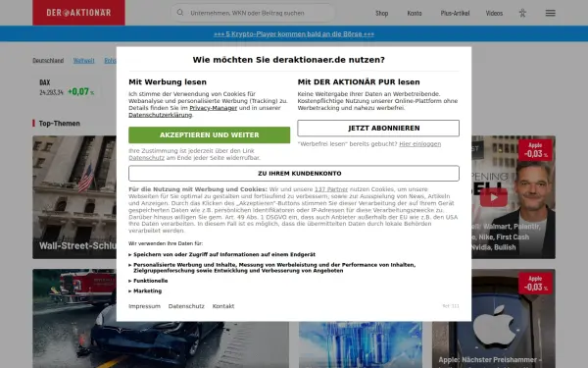The height and width of the screenshot is (368, 588).
Task: Open the hamburger menu icon
Action: [550, 13]
